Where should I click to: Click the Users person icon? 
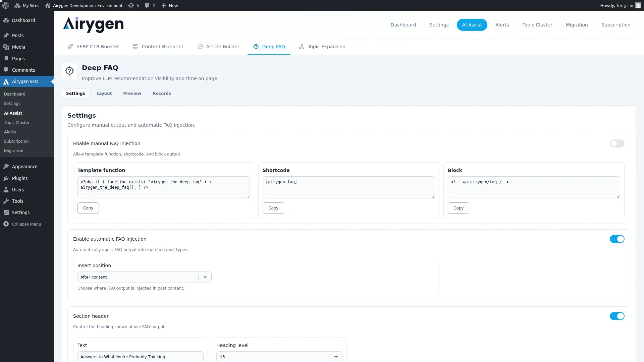coord(6,190)
